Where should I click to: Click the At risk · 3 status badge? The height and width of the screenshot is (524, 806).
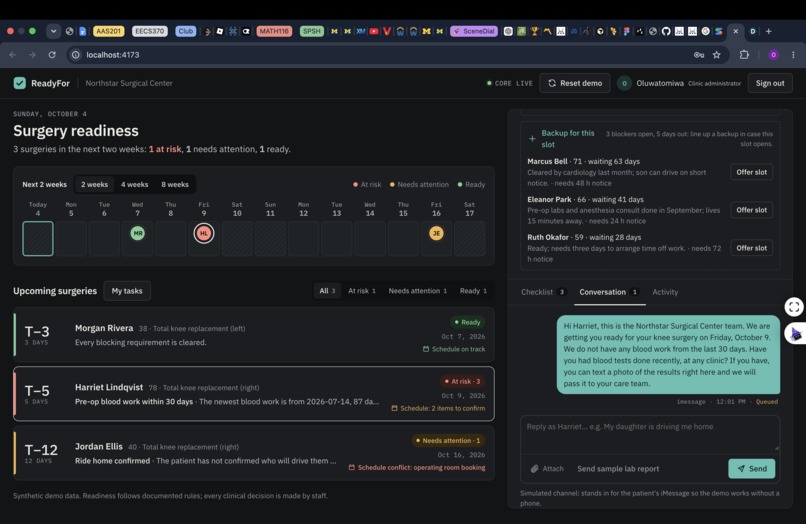tap(463, 381)
